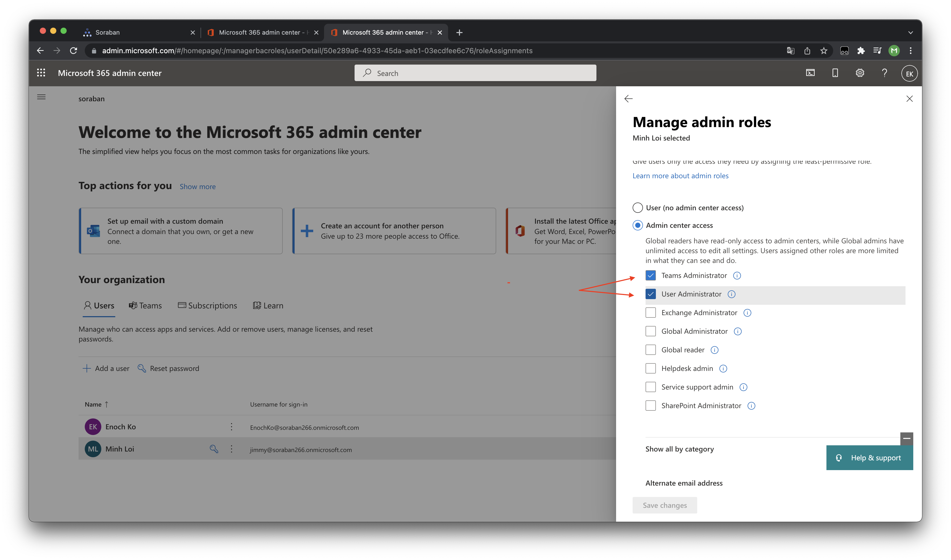Show info for Helpdesk admin role
951x560 pixels.
click(723, 369)
